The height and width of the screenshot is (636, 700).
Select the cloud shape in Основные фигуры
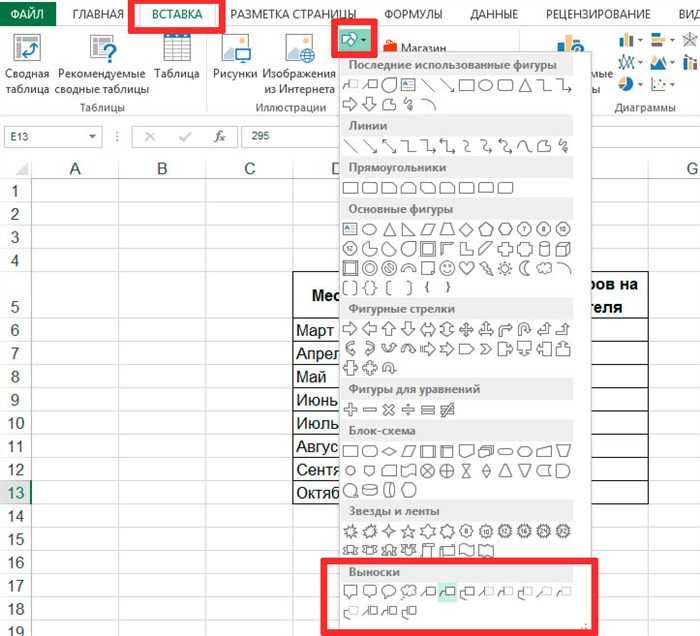click(544, 268)
